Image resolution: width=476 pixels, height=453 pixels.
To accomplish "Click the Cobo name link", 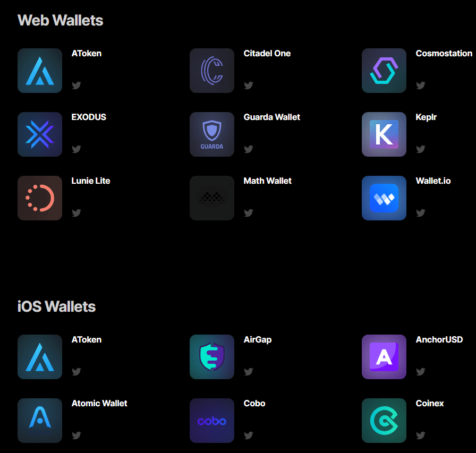I will (254, 403).
